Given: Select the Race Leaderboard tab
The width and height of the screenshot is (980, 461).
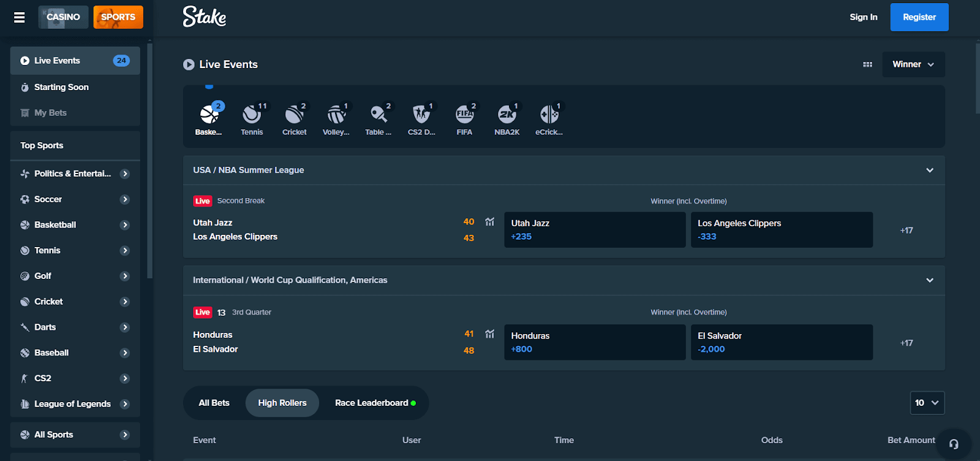Looking at the screenshot, I should (375, 403).
